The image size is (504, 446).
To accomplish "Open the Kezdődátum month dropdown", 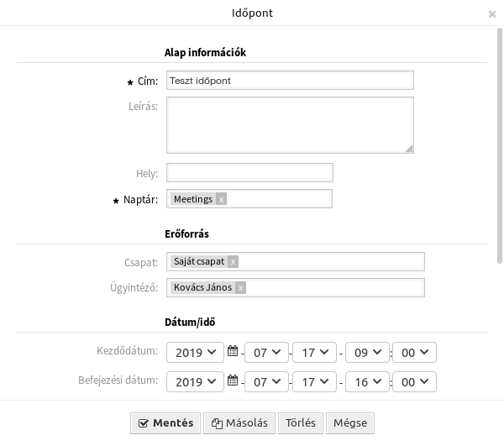I will point(266,353).
